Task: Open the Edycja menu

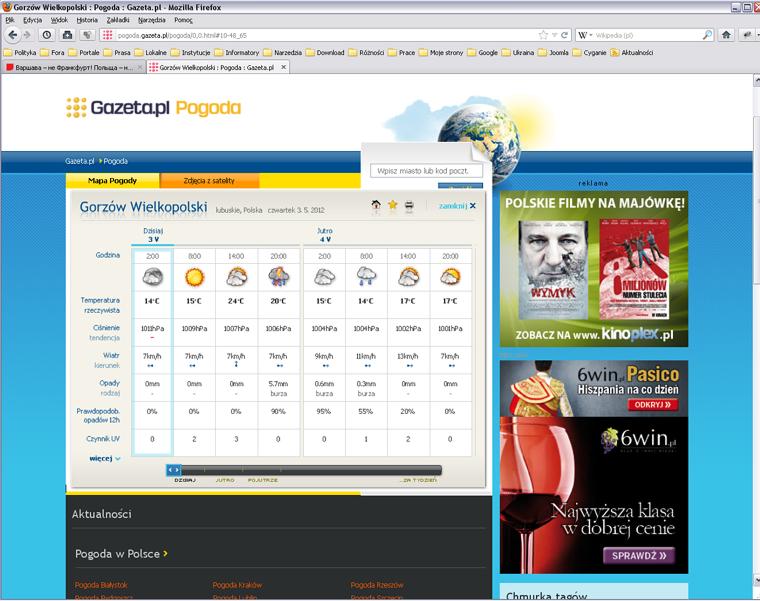Action: coord(32,20)
